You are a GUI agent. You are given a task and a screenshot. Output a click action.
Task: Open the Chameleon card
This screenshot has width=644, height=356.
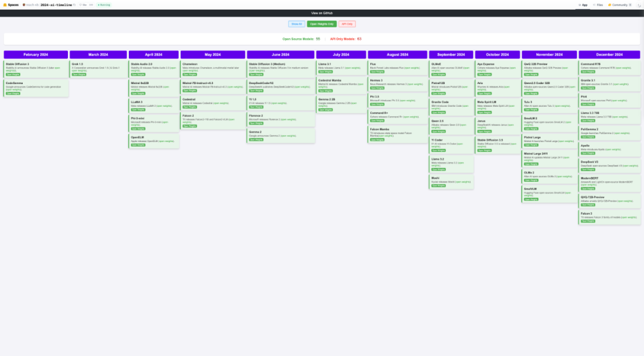pyautogui.click(x=213, y=69)
